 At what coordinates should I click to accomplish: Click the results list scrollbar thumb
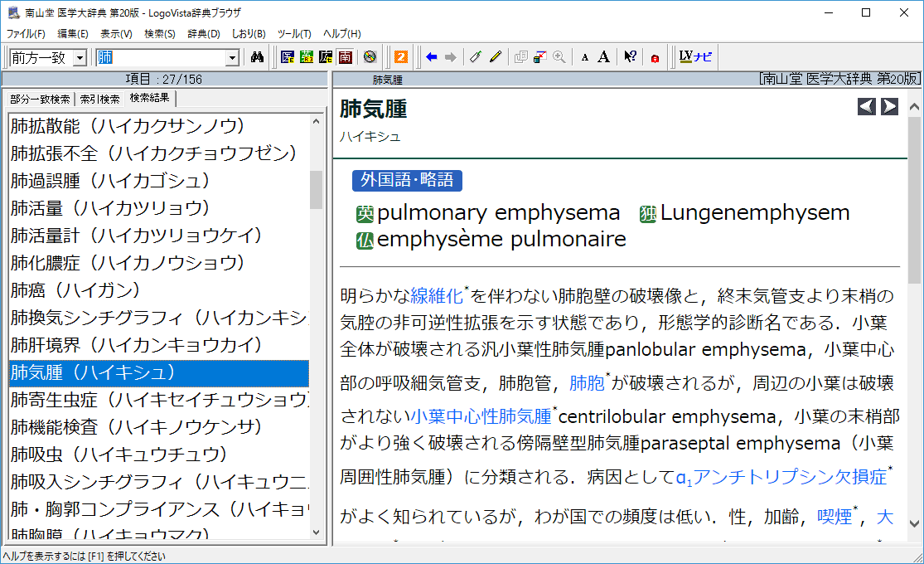pos(317,189)
